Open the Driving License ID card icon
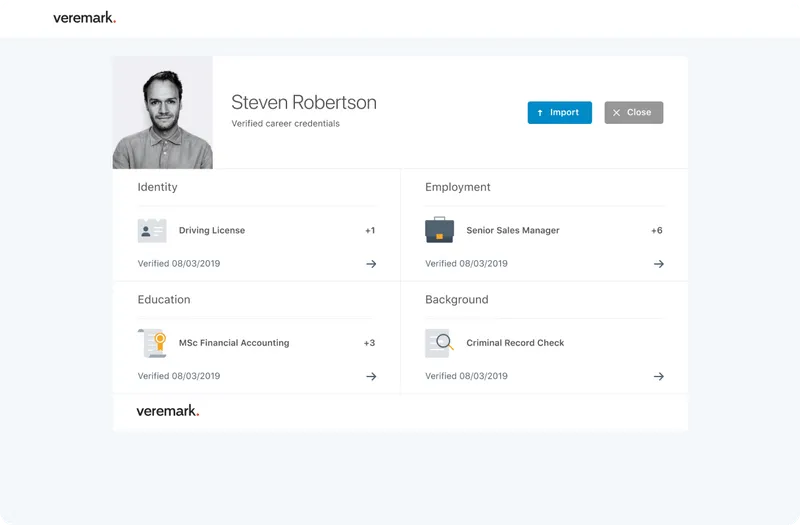Image resolution: width=800 pixels, height=525 pixels. pyautogui.click(x=152, y=231)
